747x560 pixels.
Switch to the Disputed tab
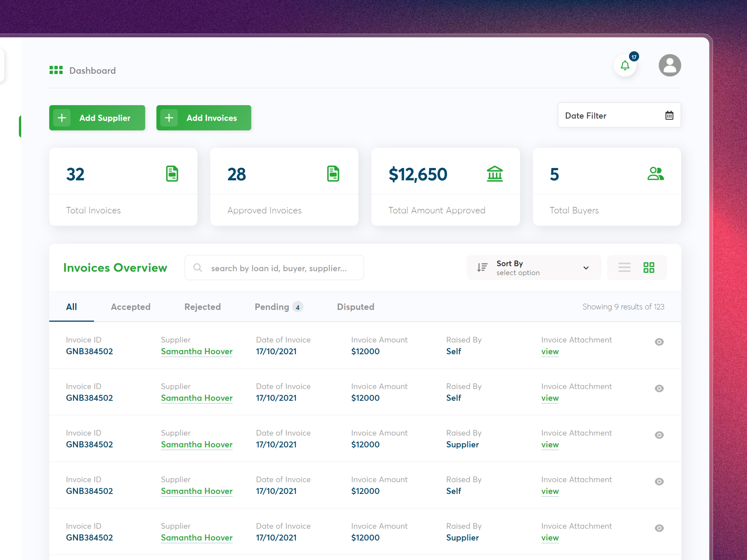pyautogui.click(x=355, y=306)
